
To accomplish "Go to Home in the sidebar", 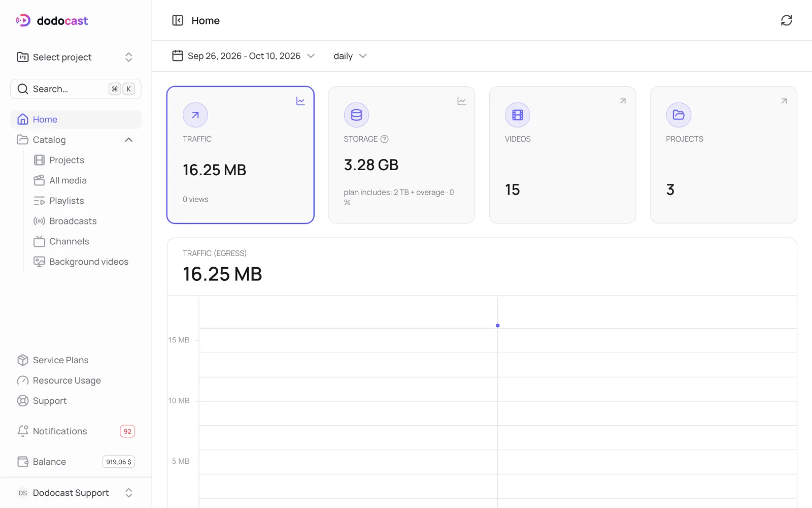I will point(76,119).
